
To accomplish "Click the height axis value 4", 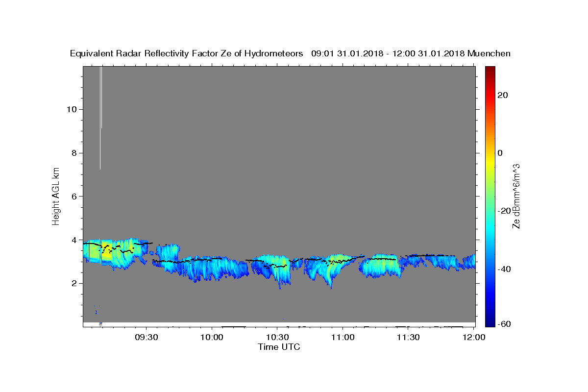I will [x=74, y=240].
